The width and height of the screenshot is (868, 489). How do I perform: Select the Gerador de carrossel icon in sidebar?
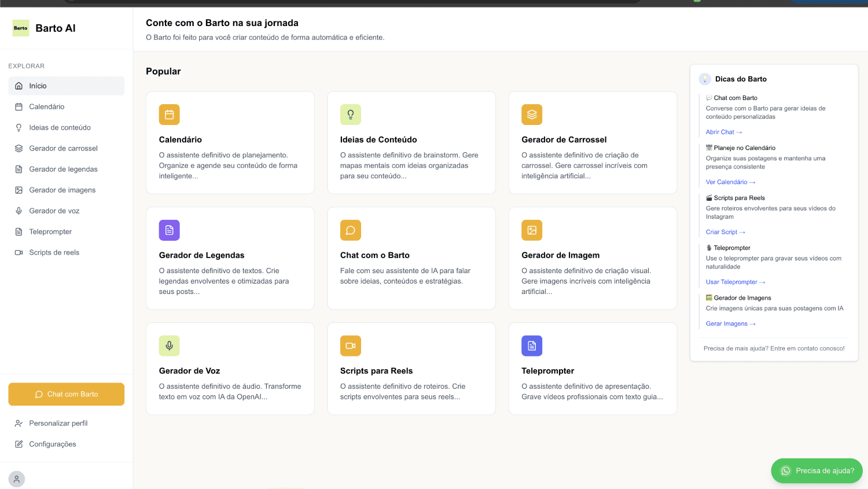coord(19,148)
